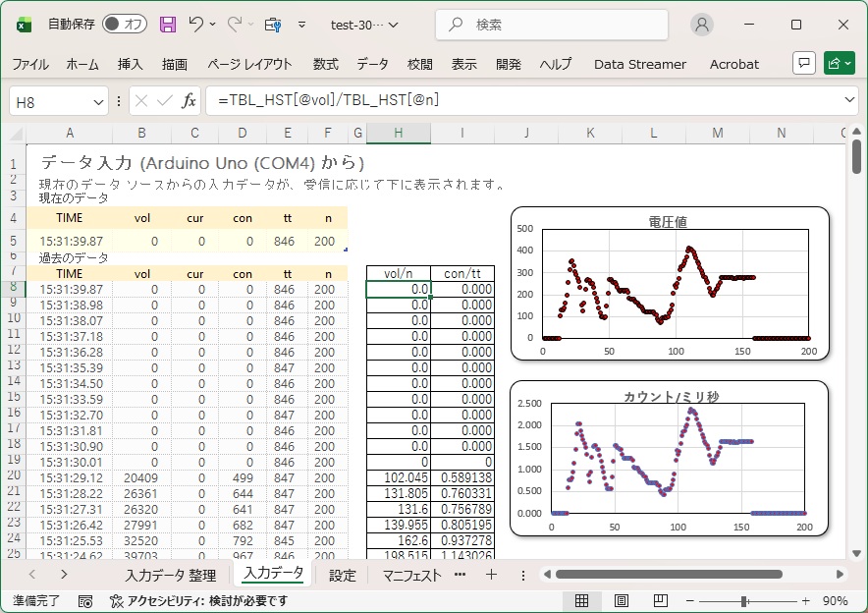Click the user account profile icon
This screenshot has height=613, width=868.
pyautogui.click(x=702, y=25)
